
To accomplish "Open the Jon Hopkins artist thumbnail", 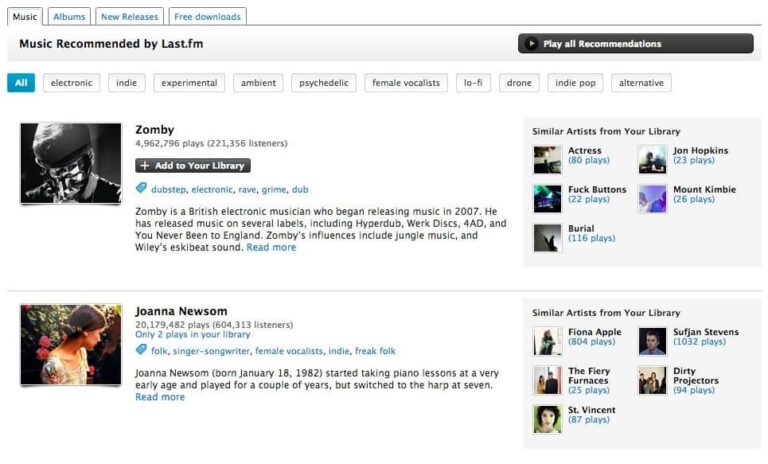I will pyautogui.click(x=652, y=160).
